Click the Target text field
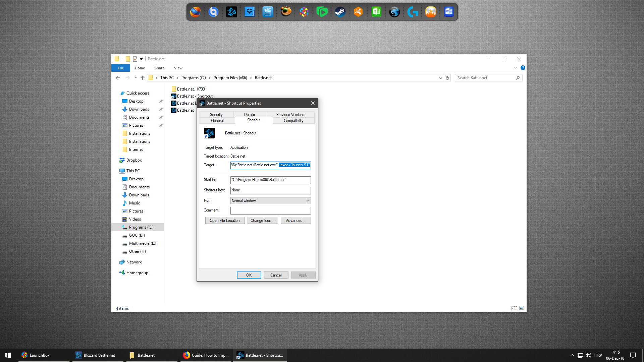644x362 pixels. [x=270, y=165]
